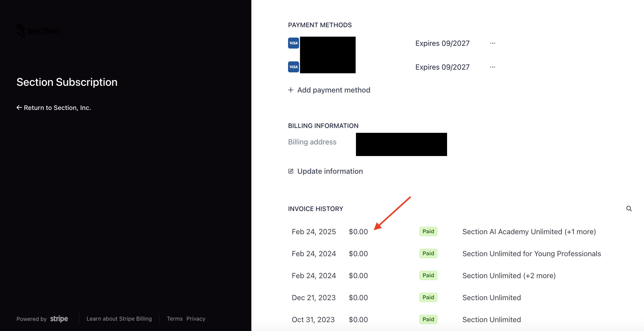This screenshot has width=644, height=331.
Task: Open Dec 21, 2023 invoice row
Action: click(313, 298)
